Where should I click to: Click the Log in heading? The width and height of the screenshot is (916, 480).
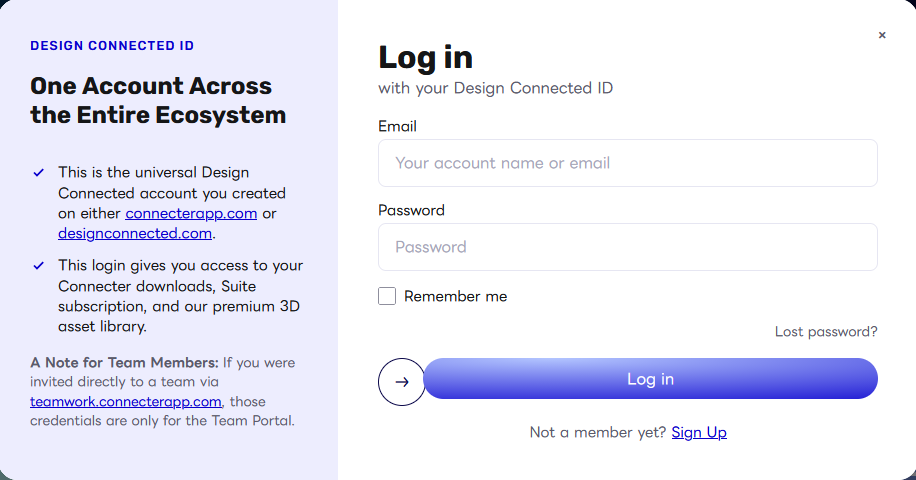(x=425, y=58)
